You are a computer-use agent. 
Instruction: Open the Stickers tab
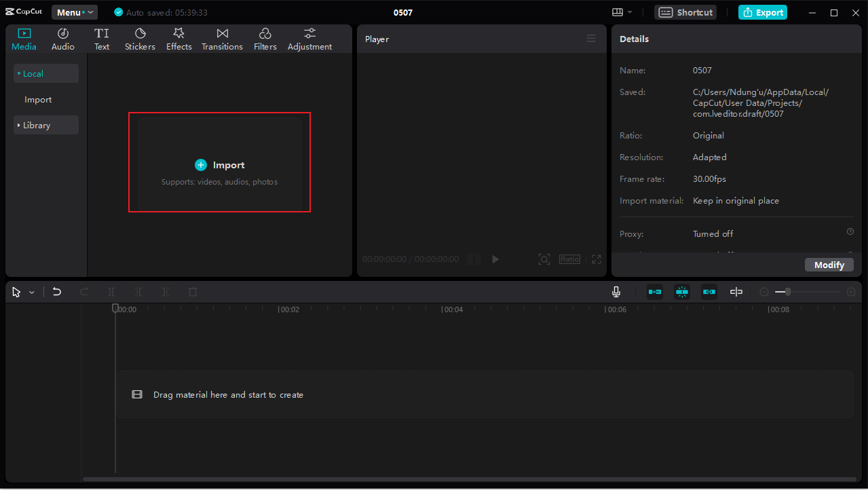(x=140, y=39)
